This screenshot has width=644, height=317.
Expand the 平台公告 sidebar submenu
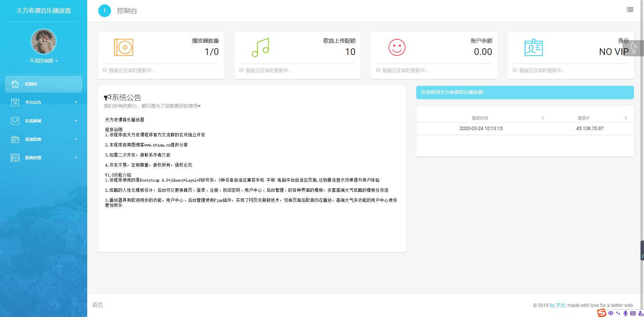[x=76, y=102]
